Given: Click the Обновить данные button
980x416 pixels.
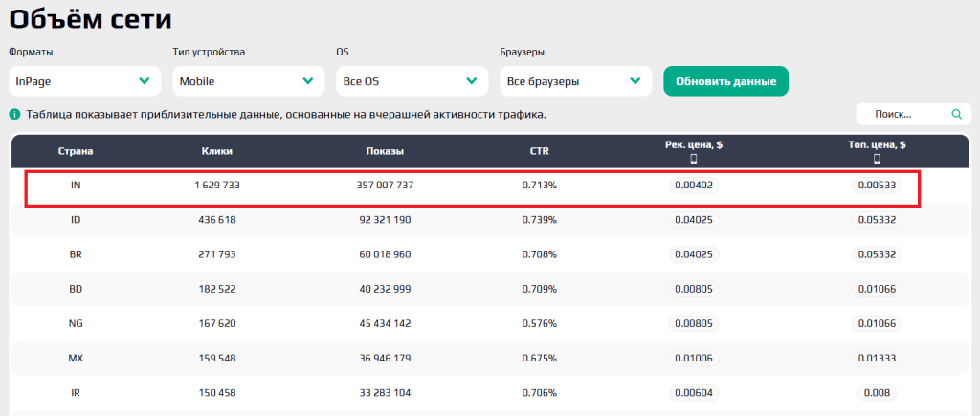Looking at the screenshot, I should [x=725, y=81].
